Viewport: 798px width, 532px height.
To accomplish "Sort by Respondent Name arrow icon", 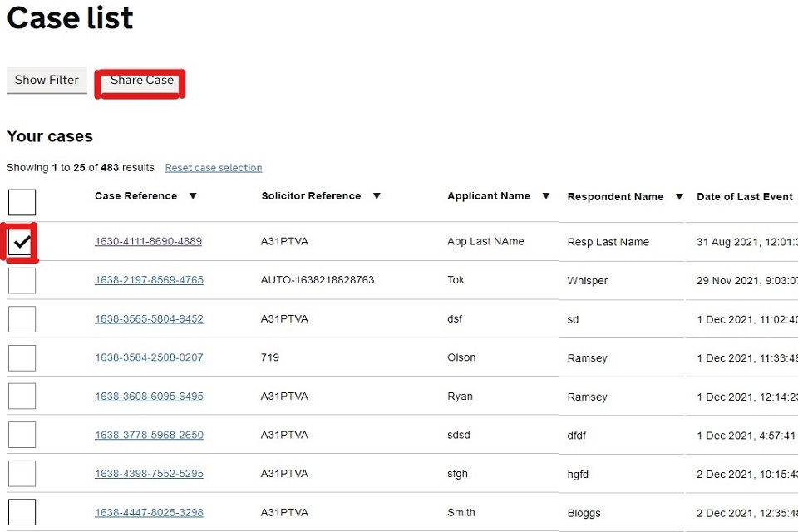I will click(x=679, y=197).
